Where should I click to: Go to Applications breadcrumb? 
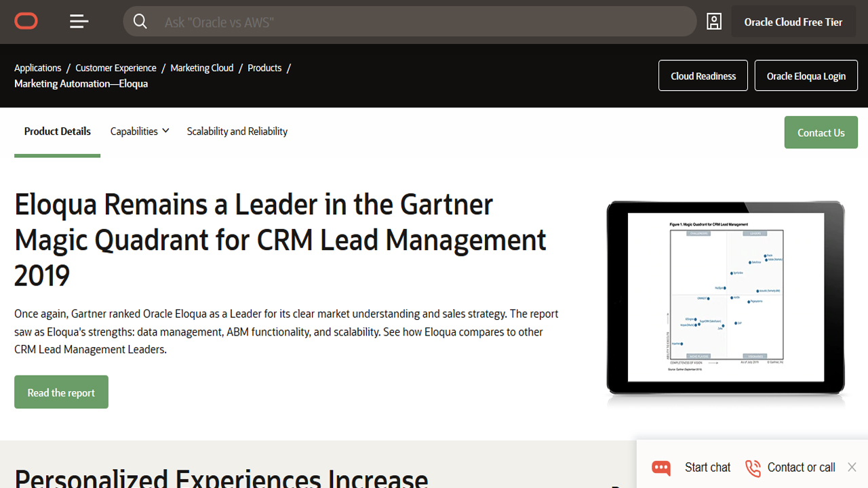pyautogui.click(x=38, y=68)
